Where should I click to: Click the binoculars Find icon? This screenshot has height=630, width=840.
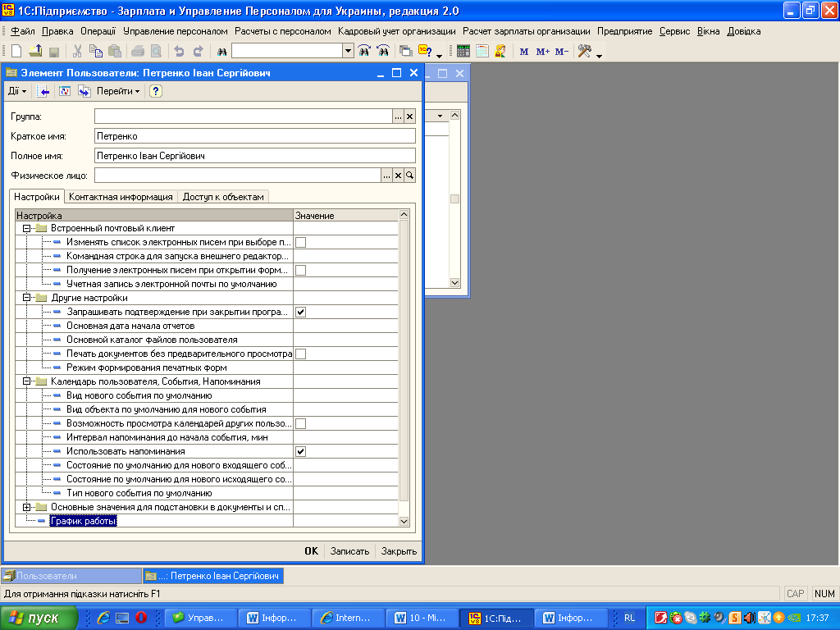[x=221, y=52]
